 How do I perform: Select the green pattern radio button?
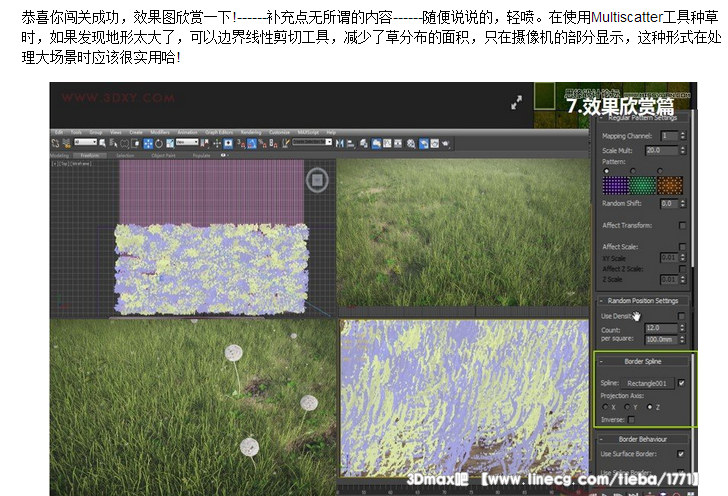point(633,171)
